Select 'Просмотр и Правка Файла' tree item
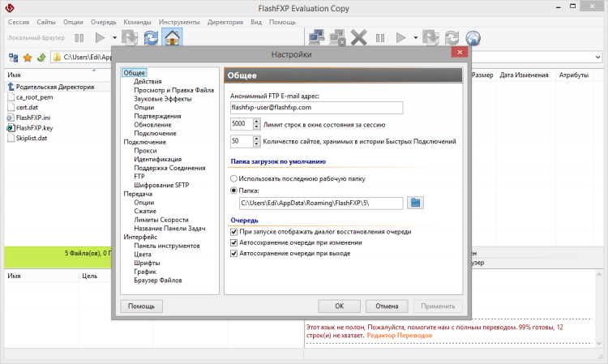Image resolution: width=608 pixels, height=364 pixels. (x=174, y=90)
